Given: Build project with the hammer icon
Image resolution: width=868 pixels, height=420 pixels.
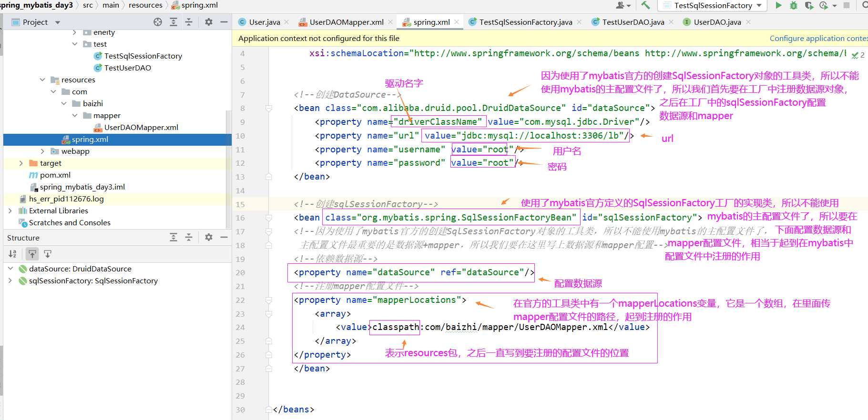Looking at the screenshot, I should pyautogui.click(x=645, y=5).
